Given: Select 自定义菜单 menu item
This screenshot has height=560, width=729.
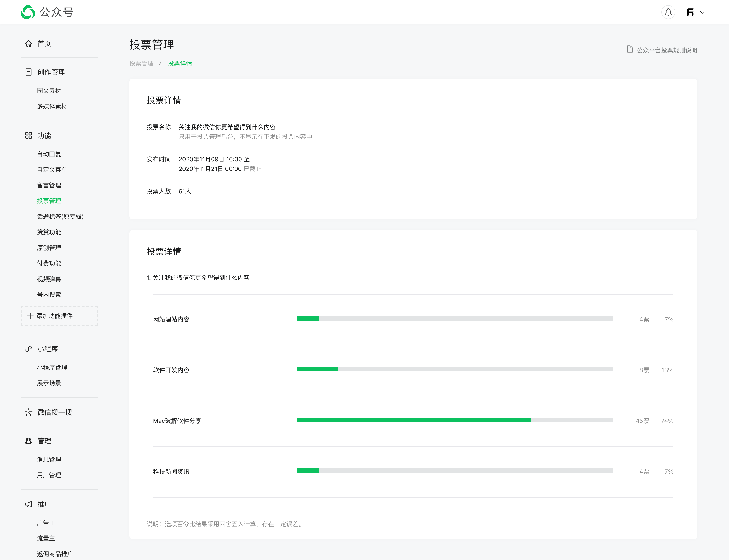Looking at the screenshot, I should click(52, 170).
